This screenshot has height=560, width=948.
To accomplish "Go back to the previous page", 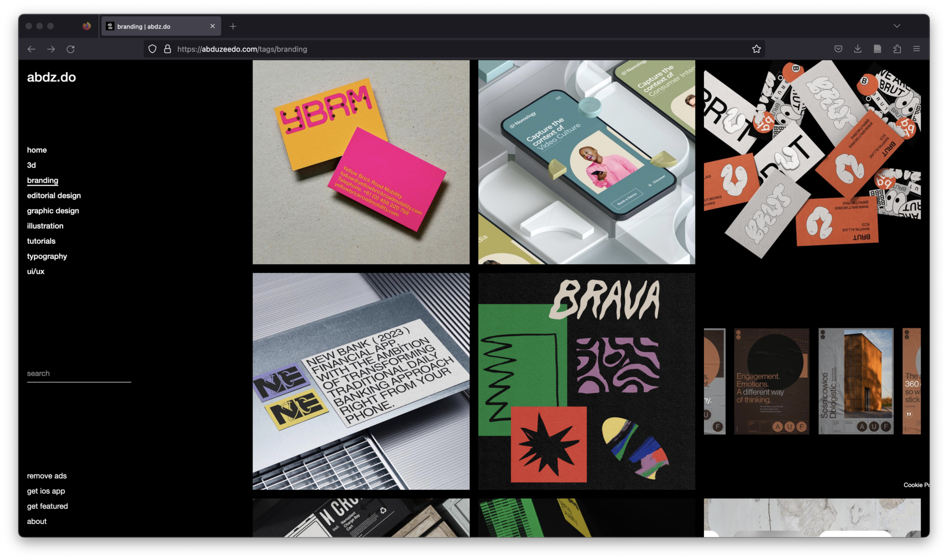I will (31, 49).
